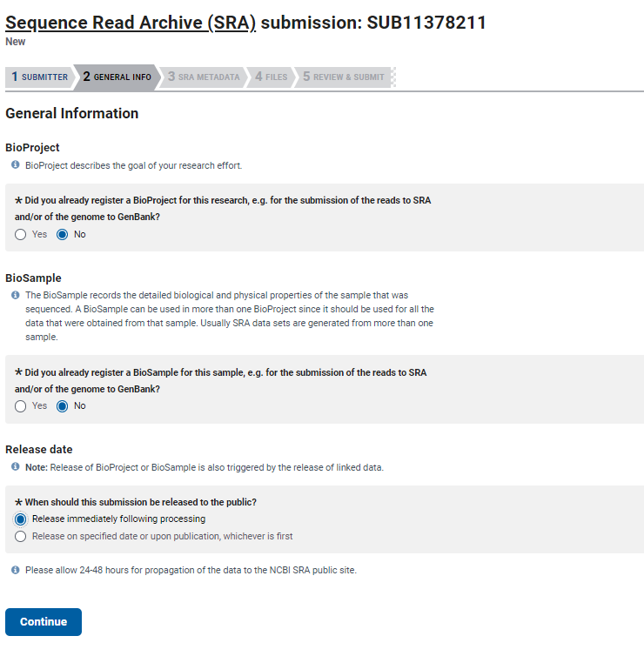Open step 3 SRA Metadata tab
The width and height of the screenshot is (644, 656).
[204, 77]
